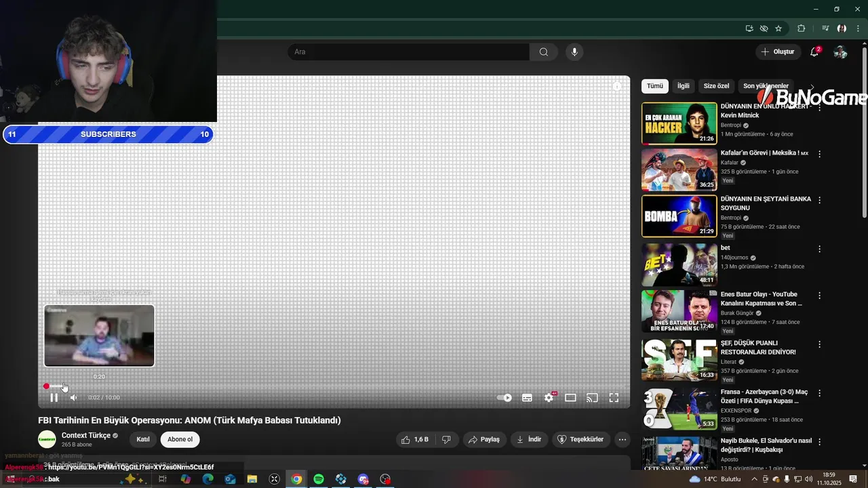Viewport: 868px width, 488px height.
Task: Start voice search with microphone icon
Action: tap(574, 52)
